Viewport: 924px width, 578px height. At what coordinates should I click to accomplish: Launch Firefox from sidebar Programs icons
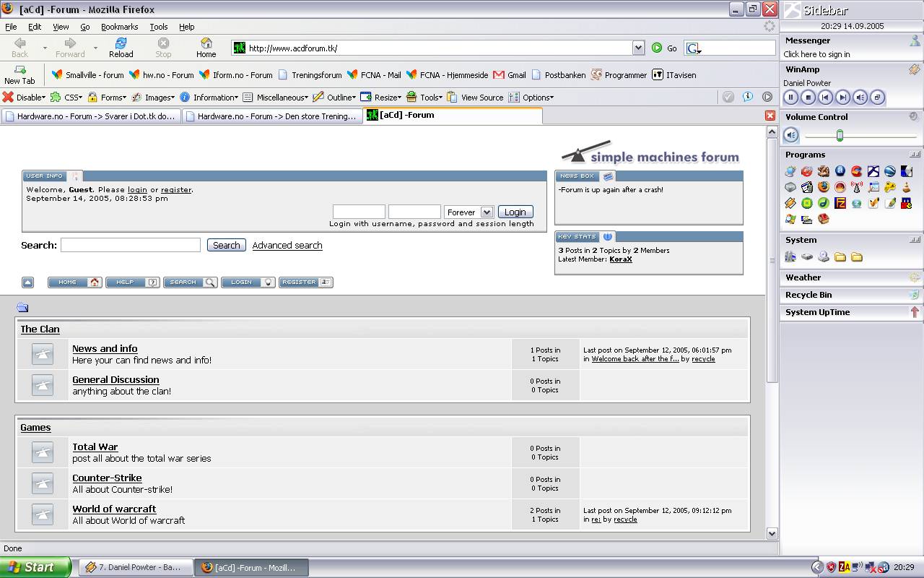point(824,187)
